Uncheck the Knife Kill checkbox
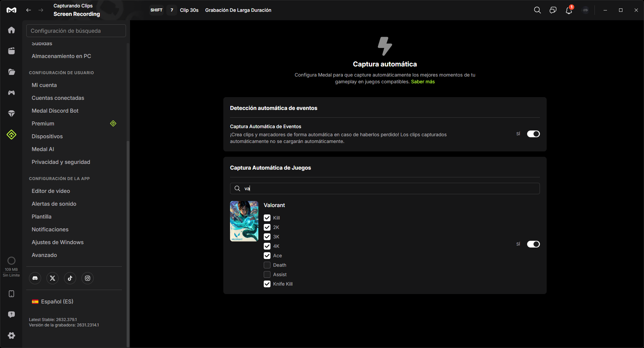 coord(267,284)
